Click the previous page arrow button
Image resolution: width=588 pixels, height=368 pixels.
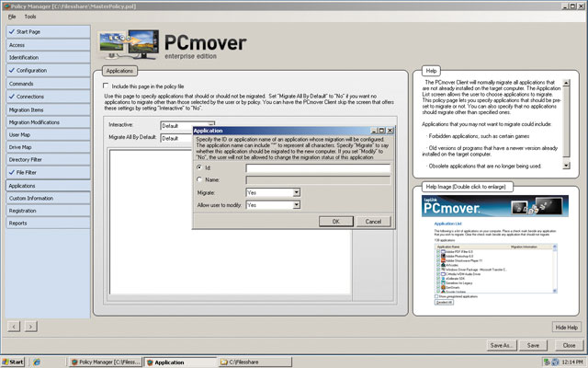[x=14, y=327]
